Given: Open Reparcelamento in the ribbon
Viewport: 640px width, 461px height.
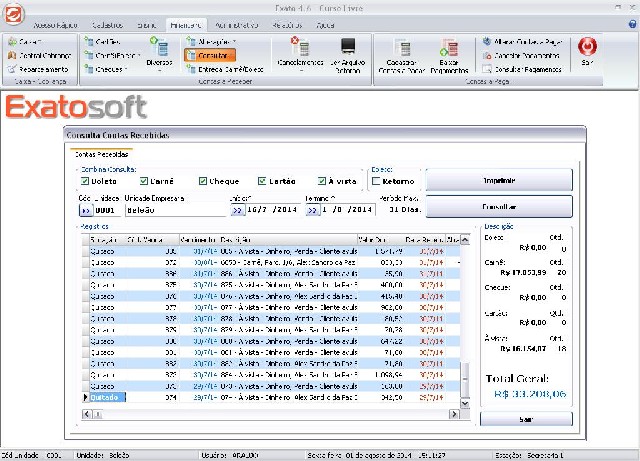Looking at the screenshot, I should coord(38,69).
